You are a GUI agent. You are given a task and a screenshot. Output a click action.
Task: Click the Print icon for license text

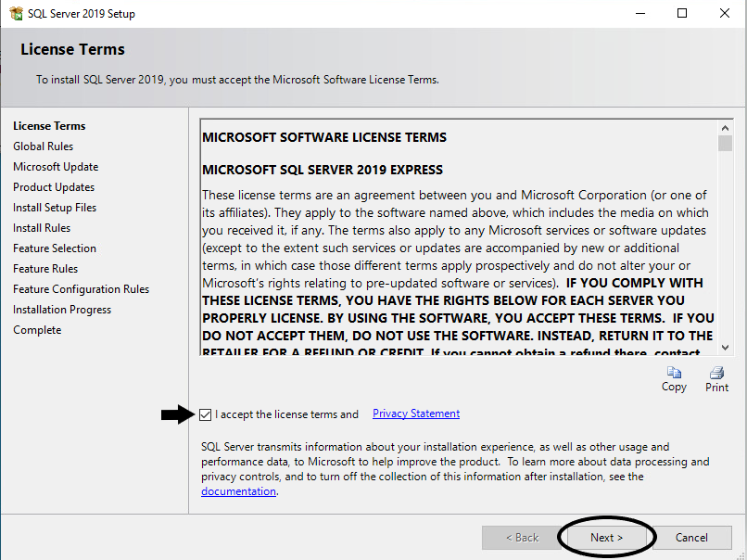click(716, 372)
